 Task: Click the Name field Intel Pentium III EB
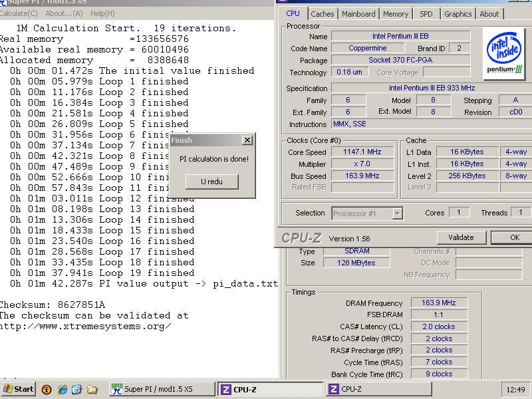(x=401, y=36)
